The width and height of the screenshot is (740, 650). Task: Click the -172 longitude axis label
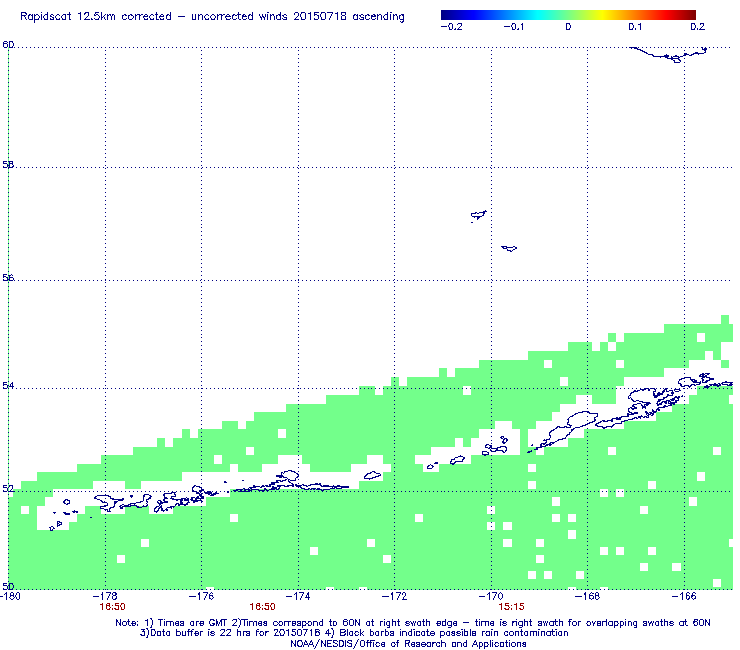point(395,596)
